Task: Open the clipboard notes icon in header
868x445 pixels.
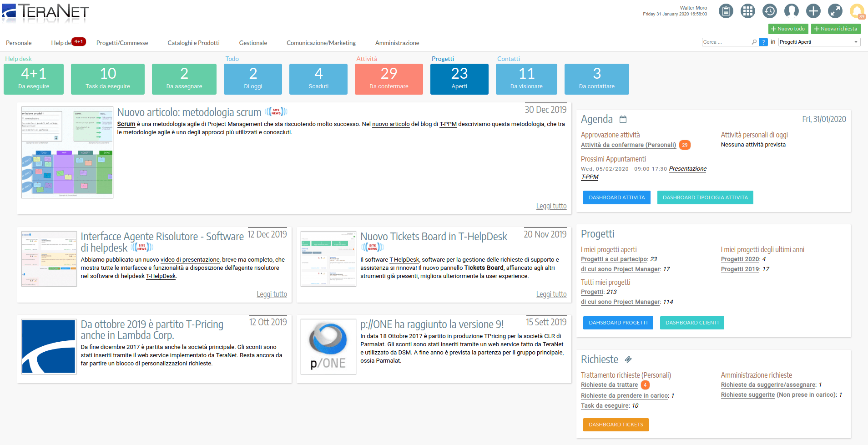Action: [726, 11]
